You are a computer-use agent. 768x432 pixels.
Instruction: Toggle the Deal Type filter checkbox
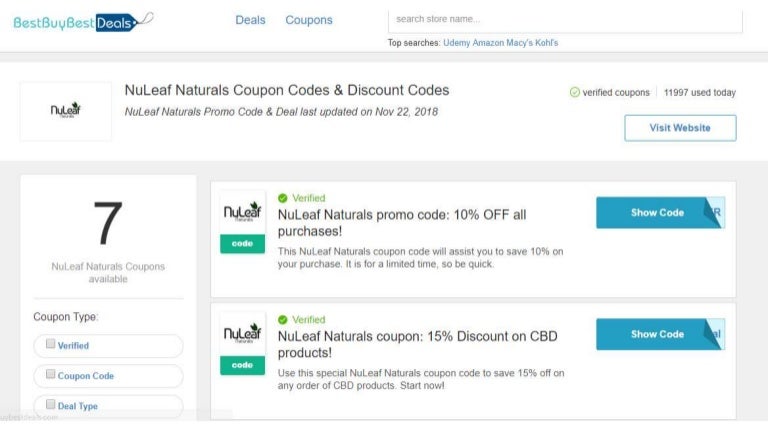pyautogui.click(x=49, y=405)
